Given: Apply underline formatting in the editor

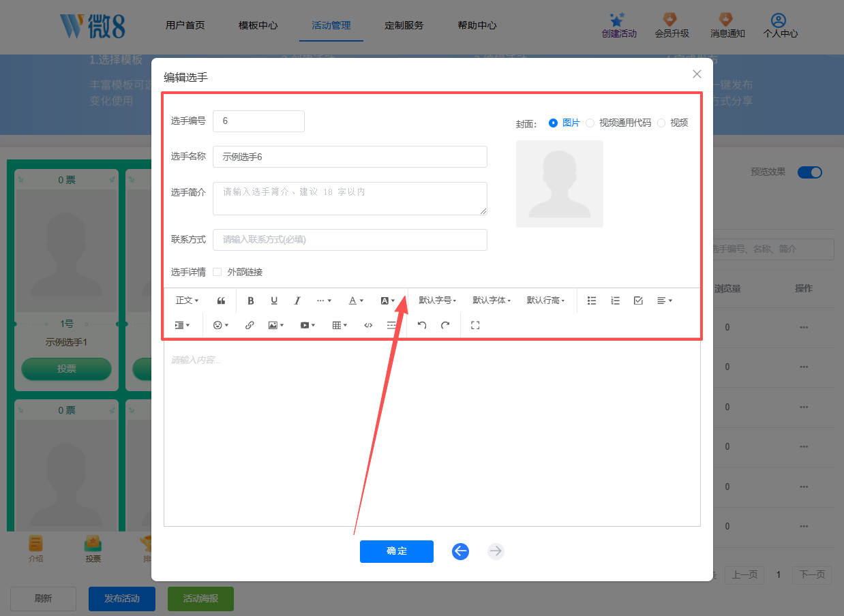Looking at the screenshot, I should [x=273, y=300].
